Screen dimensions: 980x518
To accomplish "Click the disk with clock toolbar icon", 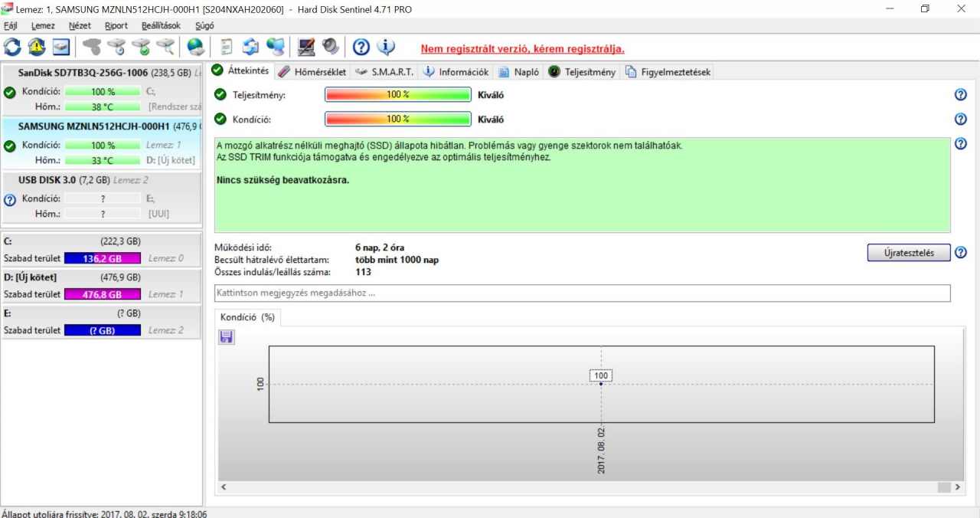I will pyautogui.click(x=116, y=48).
